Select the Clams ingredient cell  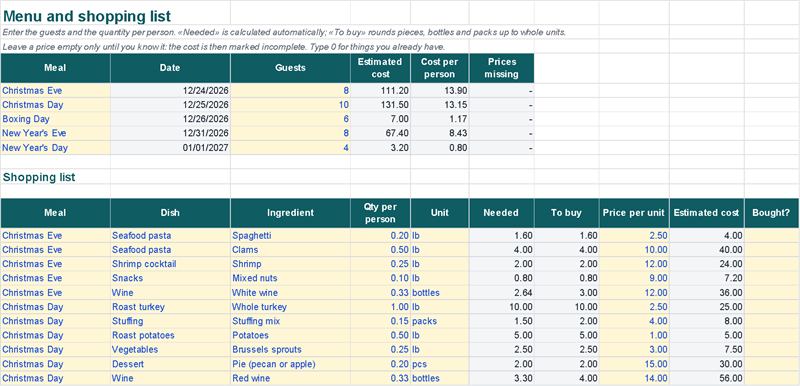(x=290, y=250)
